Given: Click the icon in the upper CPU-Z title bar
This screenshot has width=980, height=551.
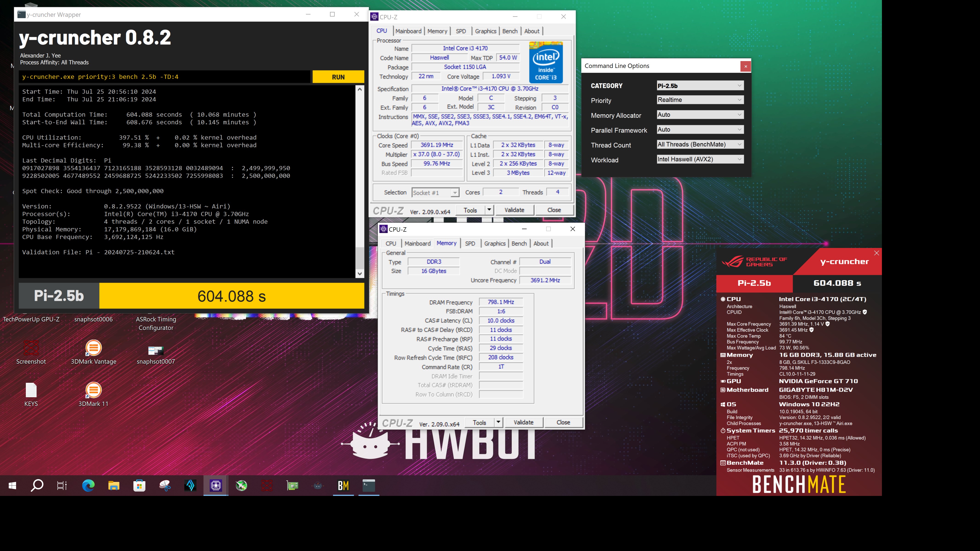Looking at the screenshot, I should click(x=374, y=17).
